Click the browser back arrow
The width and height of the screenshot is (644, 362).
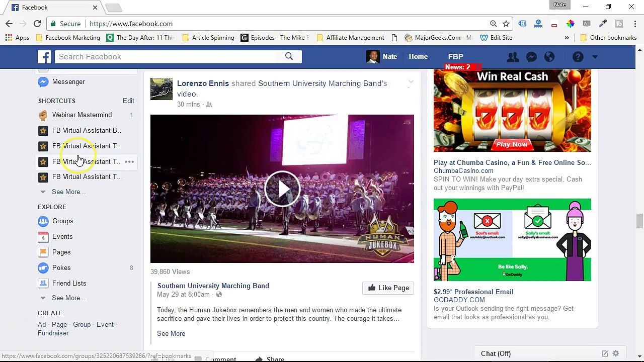pos(9,24)
